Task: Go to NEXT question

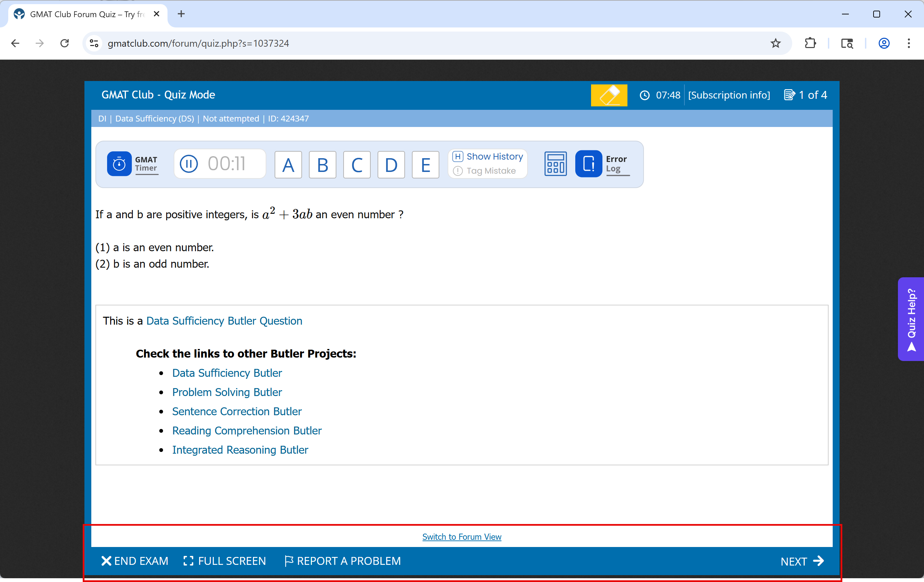Action: (802, 561)
